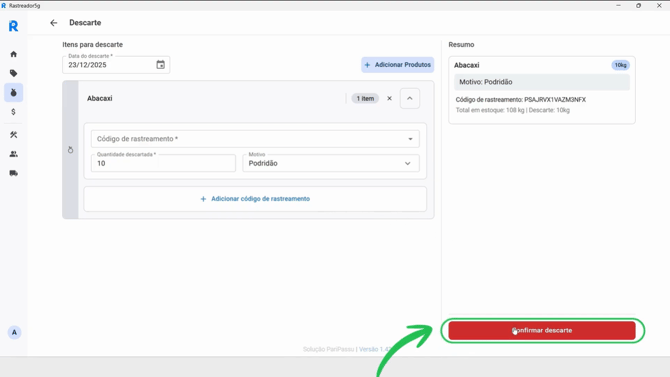Click the Quantidade descartada field
The height and width of the screenshot is (377, 670).
coord(163,163)
